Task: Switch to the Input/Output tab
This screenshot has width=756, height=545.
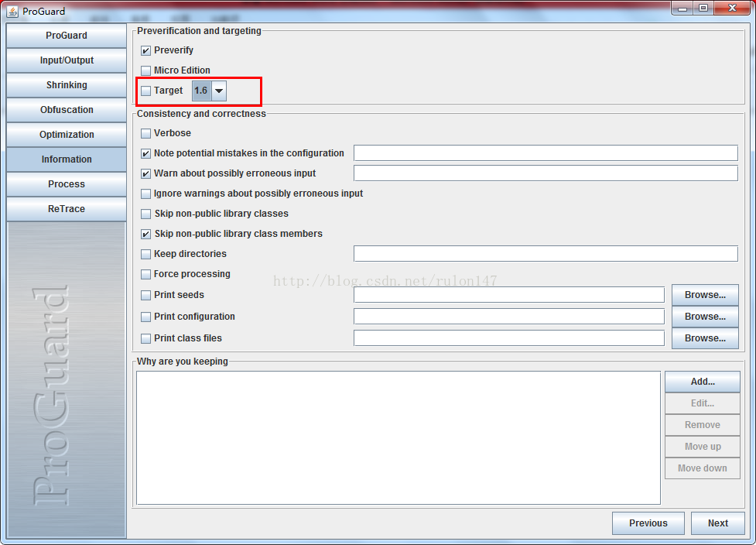Action: 67,60
